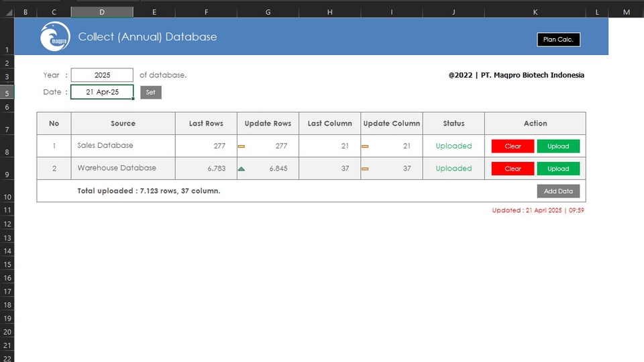Click Last Rows value 277
The width and height of the screenshot is (644, 362).
[219, 146]
